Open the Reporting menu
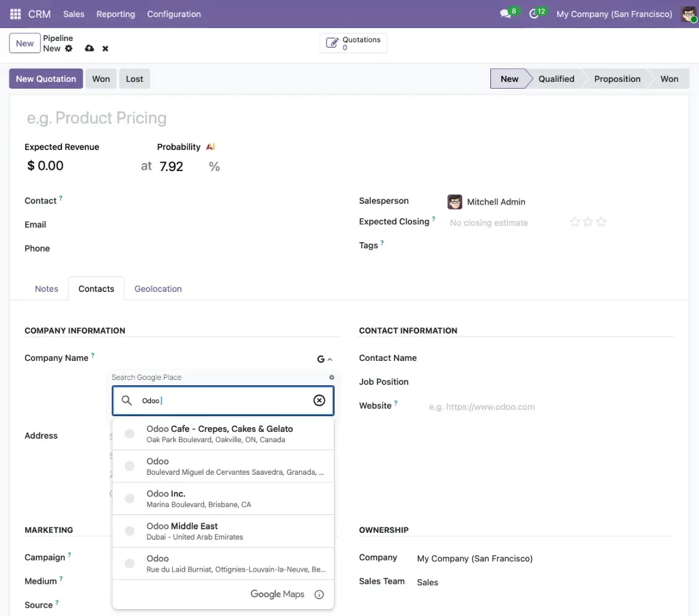 [115, 14]
